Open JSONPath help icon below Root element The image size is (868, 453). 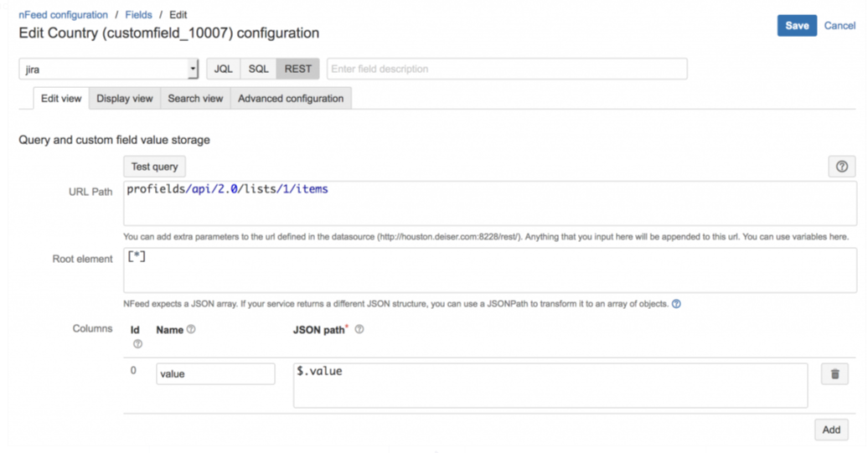tap(676, 304)
